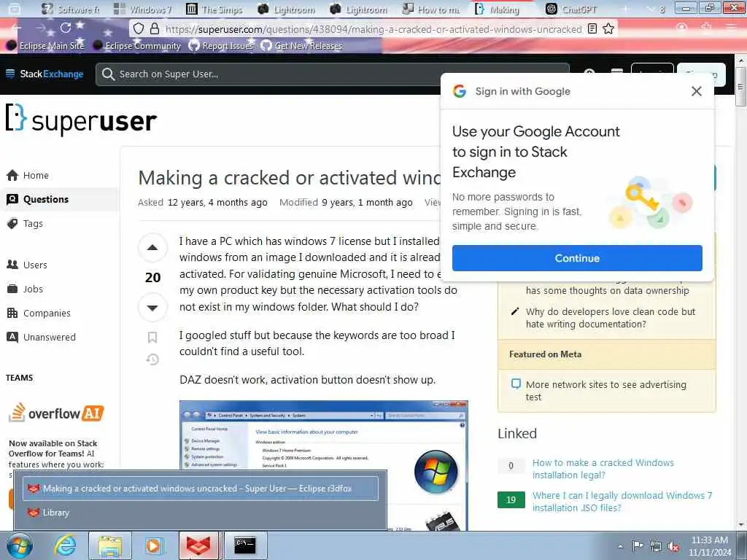Click the search magnifier icon
The width and height of the screenshot is (747, 560).
click(x=108, y=74)
